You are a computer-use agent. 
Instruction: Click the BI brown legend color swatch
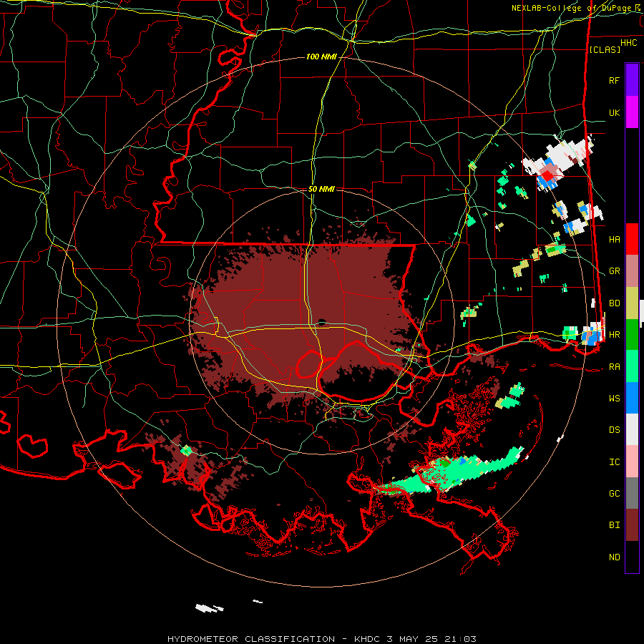pos(632,525)
